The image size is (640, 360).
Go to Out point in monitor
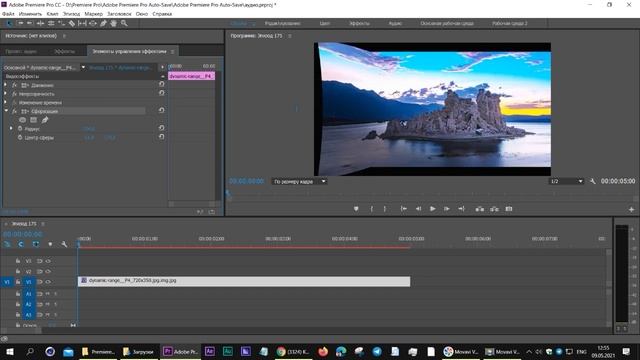(461, 209)
